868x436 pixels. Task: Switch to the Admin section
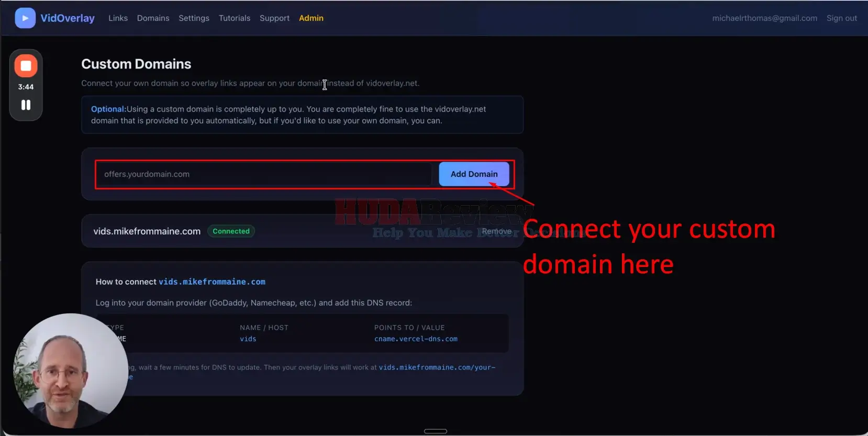coord(311,18)
